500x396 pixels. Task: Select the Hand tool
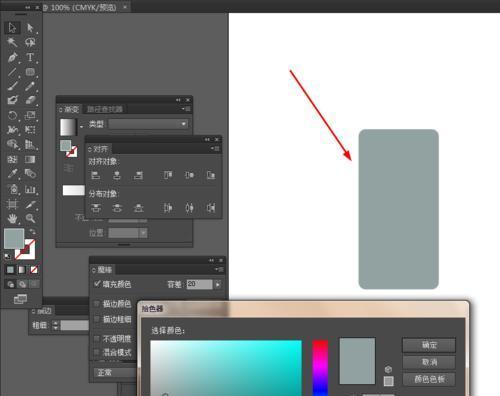(12, 218)
